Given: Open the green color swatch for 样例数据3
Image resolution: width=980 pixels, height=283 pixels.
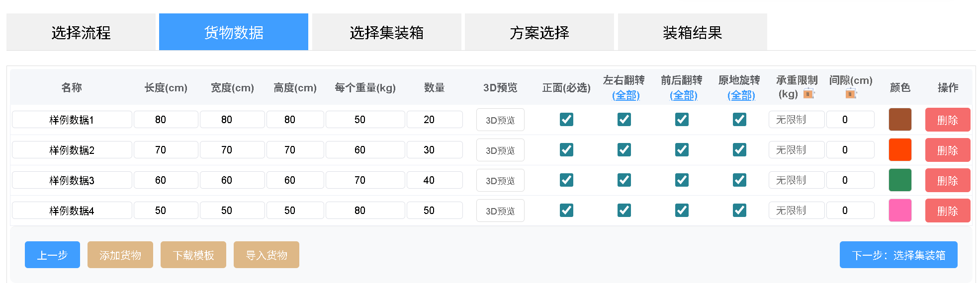Looking at the screenshot, I should [900, 180].
